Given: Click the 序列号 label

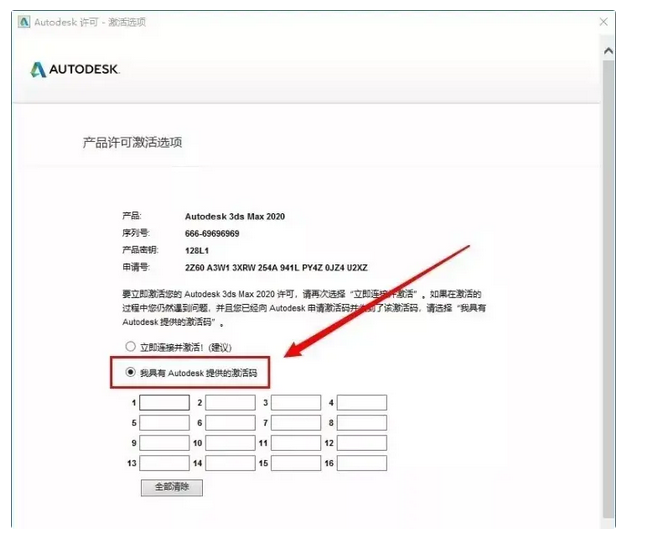Looking at the screenshot, I should (x=136, y=233).
